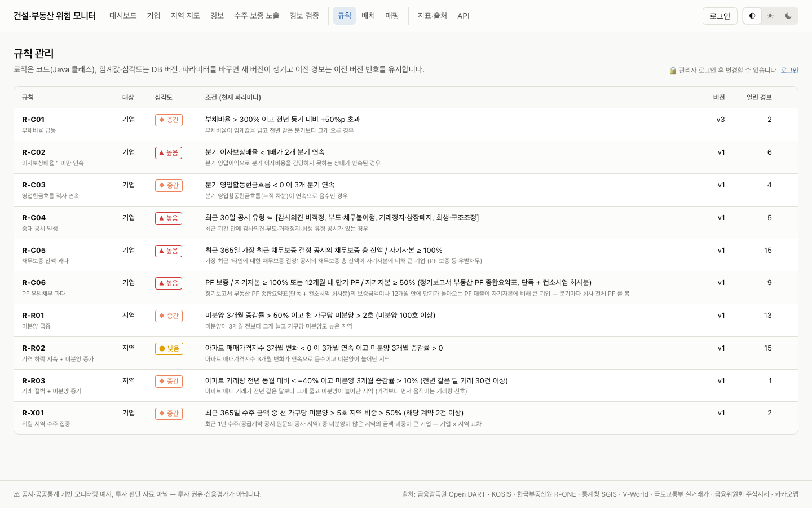
Task: Click the 심각도 column header
Action: tap(164, 98)
